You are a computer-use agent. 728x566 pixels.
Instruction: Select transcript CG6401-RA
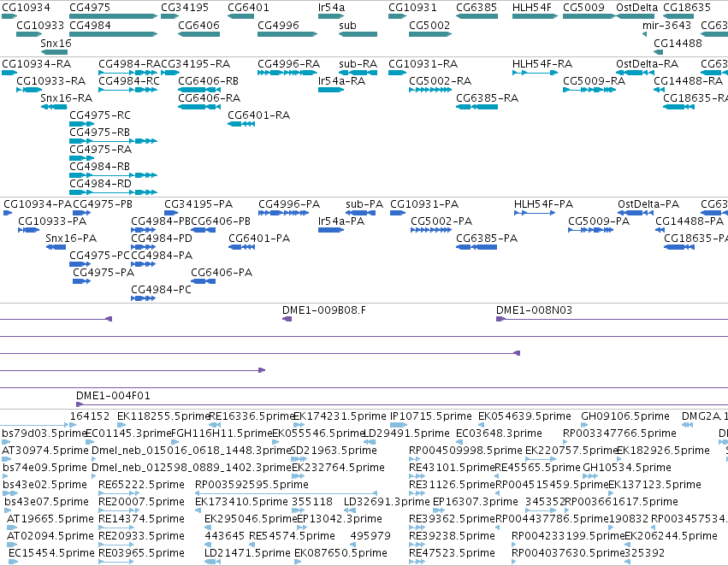258,115
